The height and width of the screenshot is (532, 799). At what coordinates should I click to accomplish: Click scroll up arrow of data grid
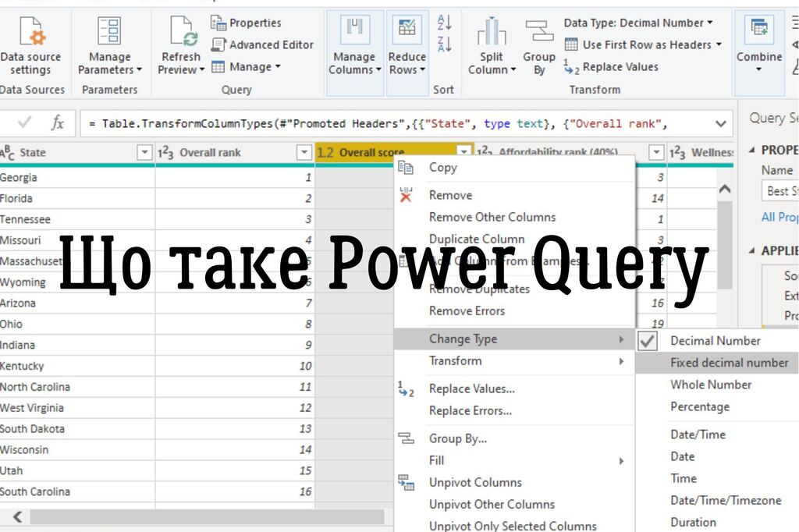click(725, 189)
